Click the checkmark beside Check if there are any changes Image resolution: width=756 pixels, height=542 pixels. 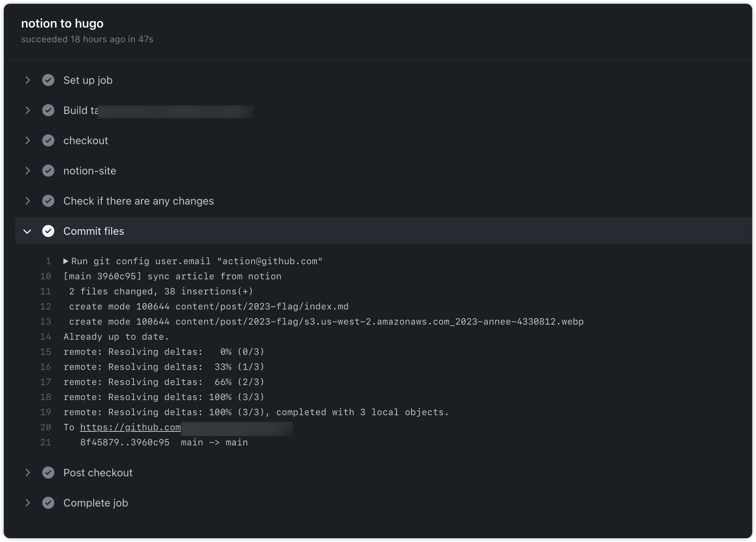pyautogui.click(x=48, y=201)
